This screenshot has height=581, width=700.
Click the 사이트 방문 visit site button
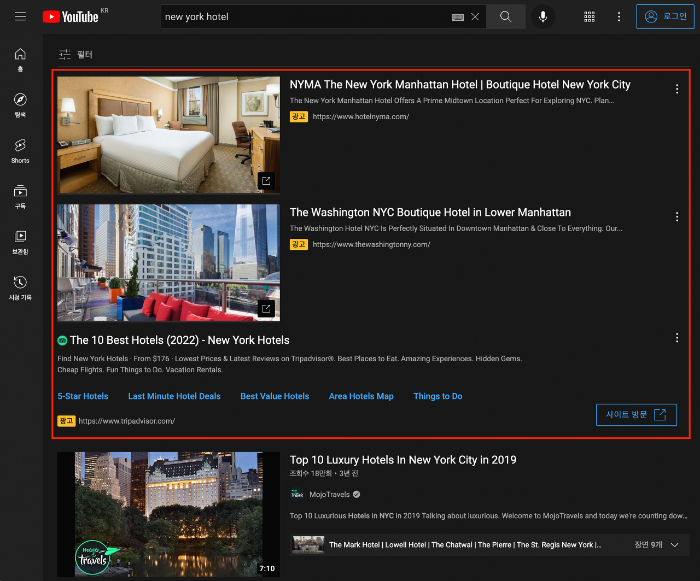[636, 415]
